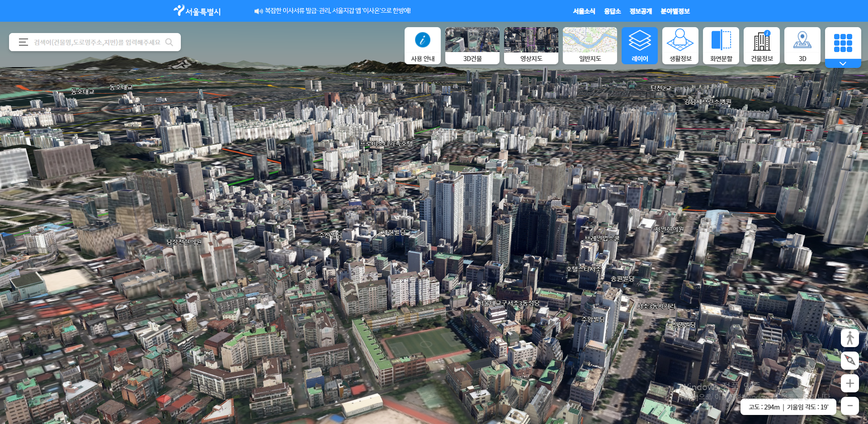This screenshot has width=868, height=424.
Task: Open the 사용 안내 usage guide
Action: point(423,46)
